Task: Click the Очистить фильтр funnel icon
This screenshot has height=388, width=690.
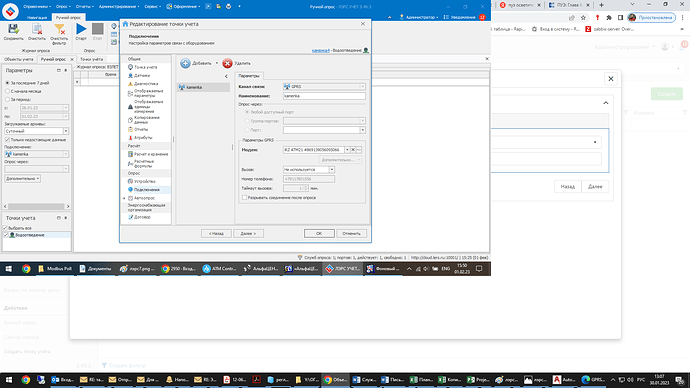Action: pos(59,29)
